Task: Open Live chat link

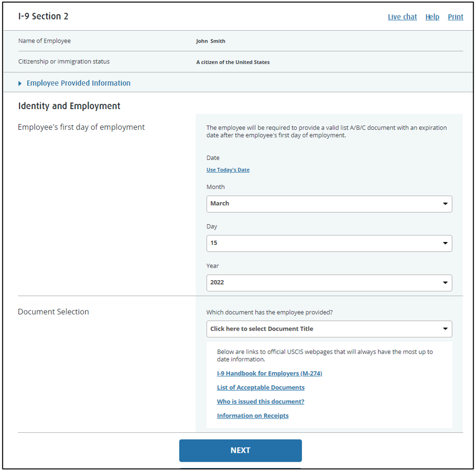Action: (402, 17)
